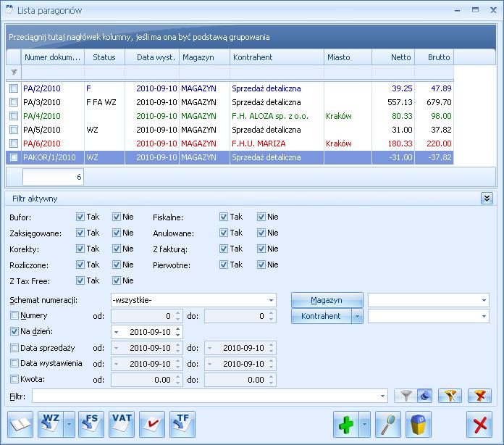504x445 pixels.
Task: Click Numer dokumentu filter row cell
Action: pyautogui.click(x=53, y=72)
